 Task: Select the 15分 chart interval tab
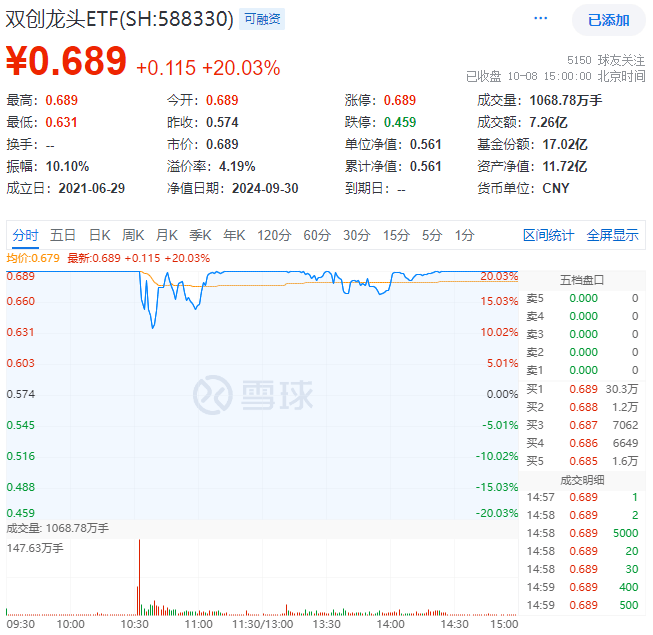point(396,235)
